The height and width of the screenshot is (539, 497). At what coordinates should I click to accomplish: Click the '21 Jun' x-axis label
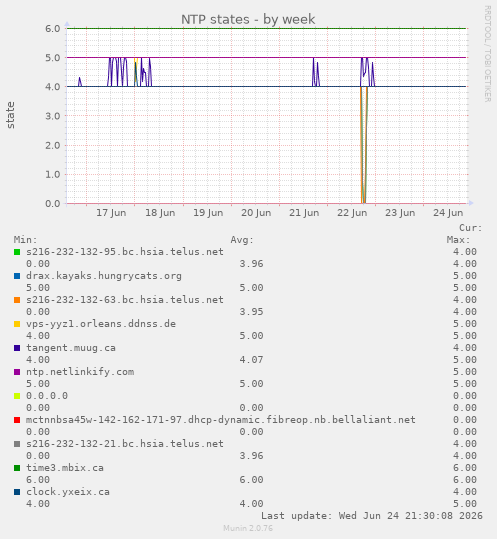304,213
